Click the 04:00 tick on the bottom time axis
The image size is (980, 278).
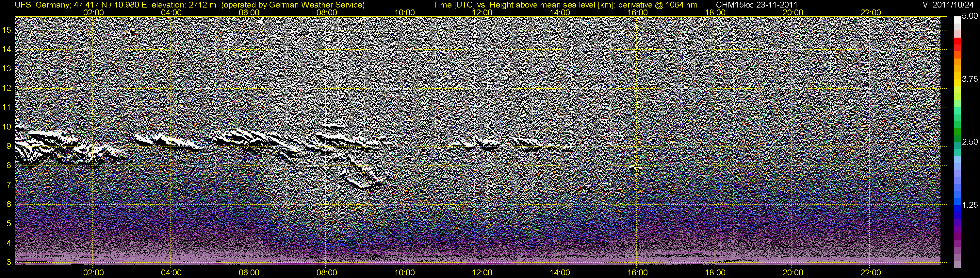tap(171, 273)
